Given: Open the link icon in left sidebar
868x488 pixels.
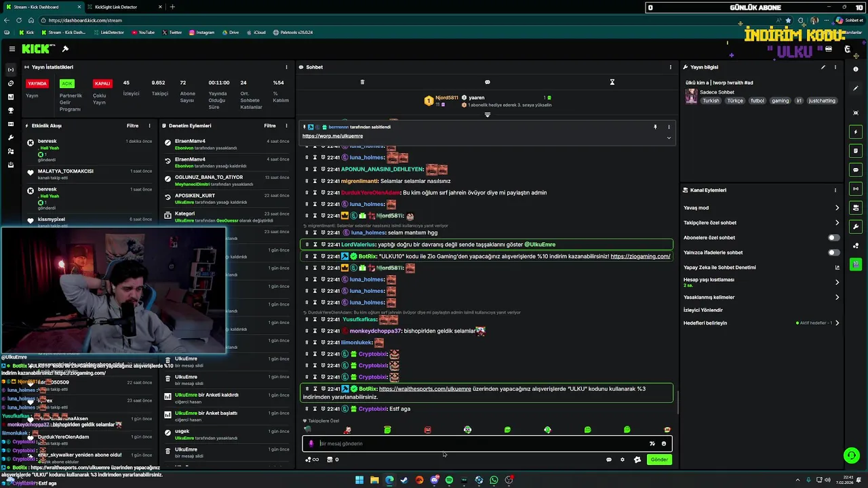Looking at the screenshot, I should coord(11,83).
